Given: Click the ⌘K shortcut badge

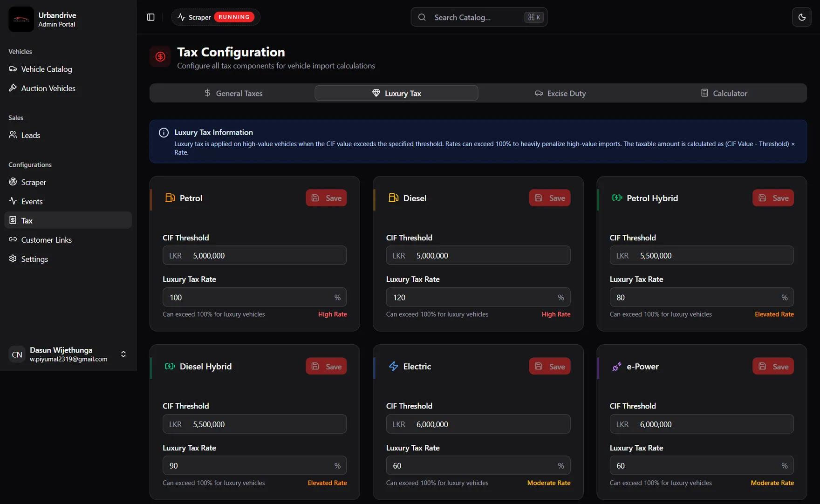Looking at the screenshot, I should pyautogui.click(x=534, y=17).
